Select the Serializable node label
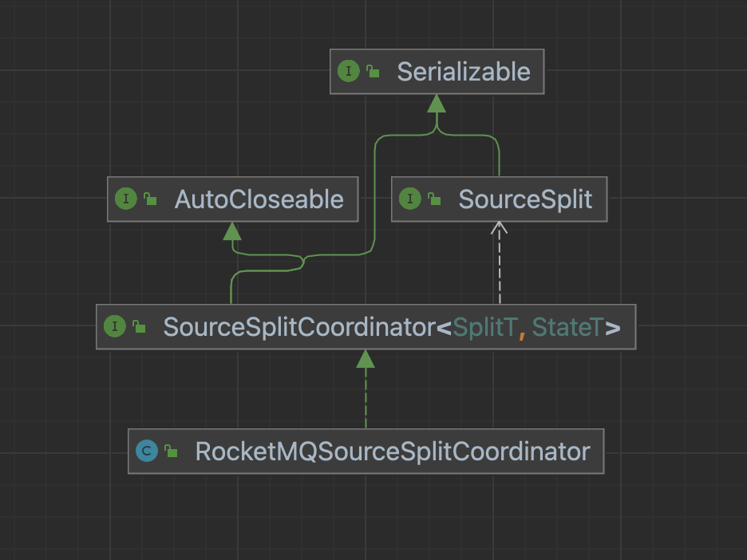 [x=463, y=72]
